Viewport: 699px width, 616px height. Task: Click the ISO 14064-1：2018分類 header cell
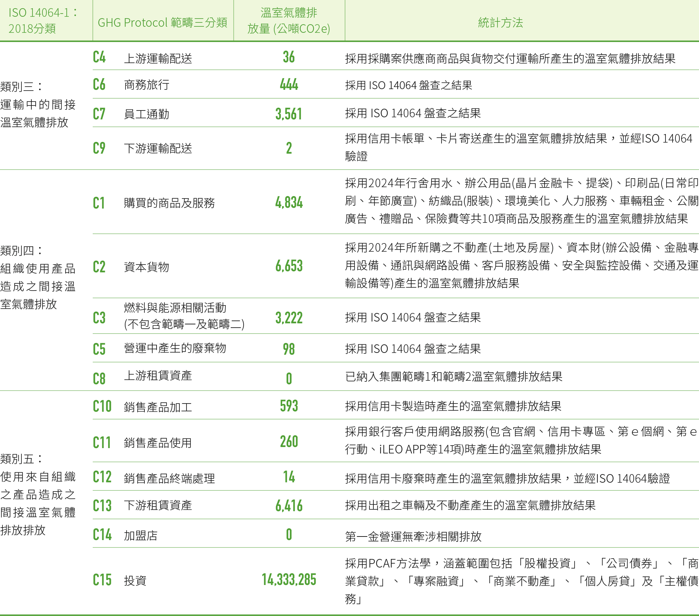[x=43, y=21]
